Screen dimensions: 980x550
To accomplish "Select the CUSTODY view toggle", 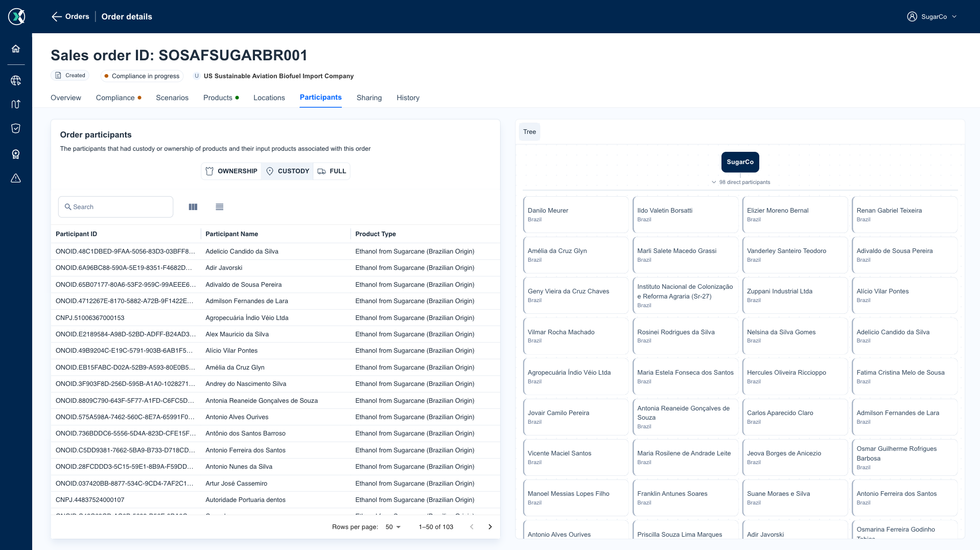I will (x=288, y=171).
